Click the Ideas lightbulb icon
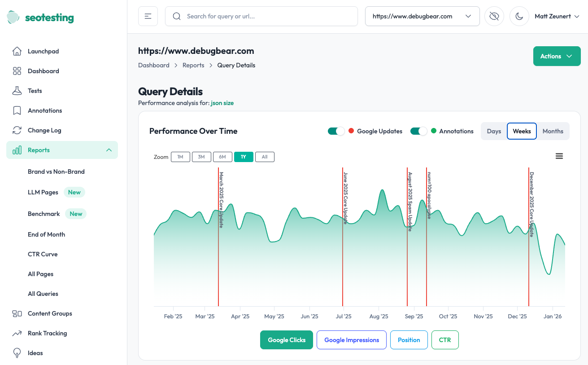Screen dimensions: 588x365 click(x=16, y=352)
